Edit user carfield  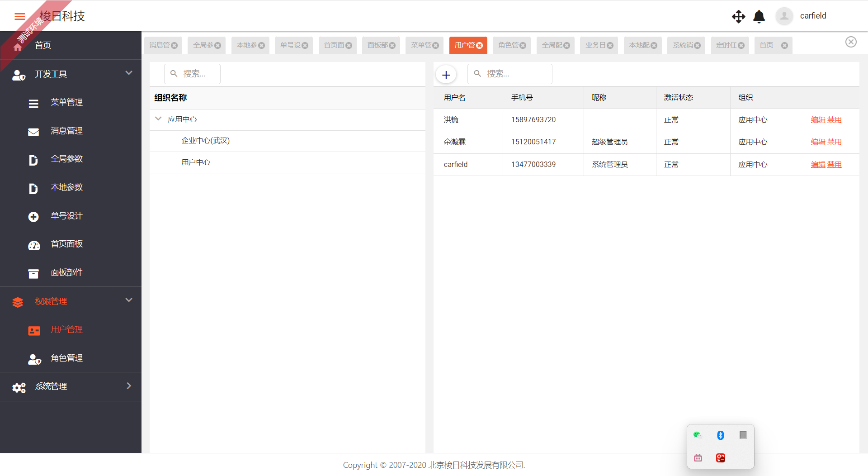(818, 165)
